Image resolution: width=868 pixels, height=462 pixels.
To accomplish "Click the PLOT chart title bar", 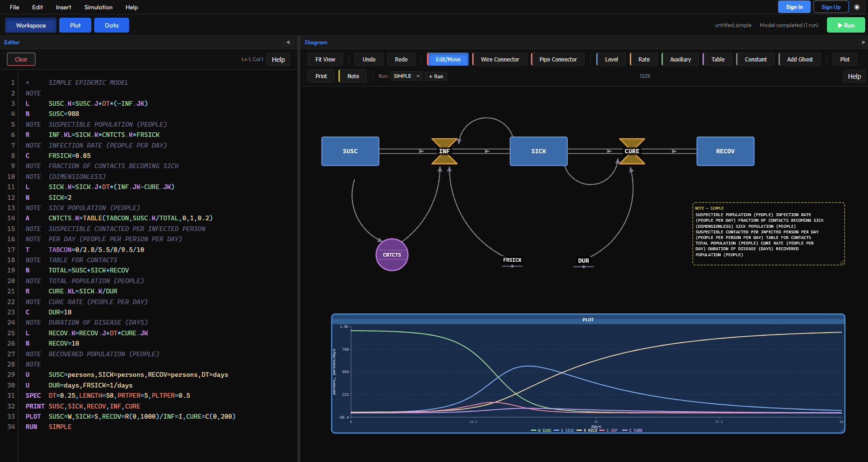I will (588, 319).
